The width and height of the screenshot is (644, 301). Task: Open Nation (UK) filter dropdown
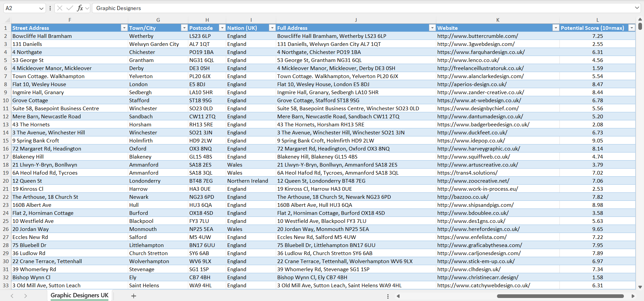pos(272,28)
